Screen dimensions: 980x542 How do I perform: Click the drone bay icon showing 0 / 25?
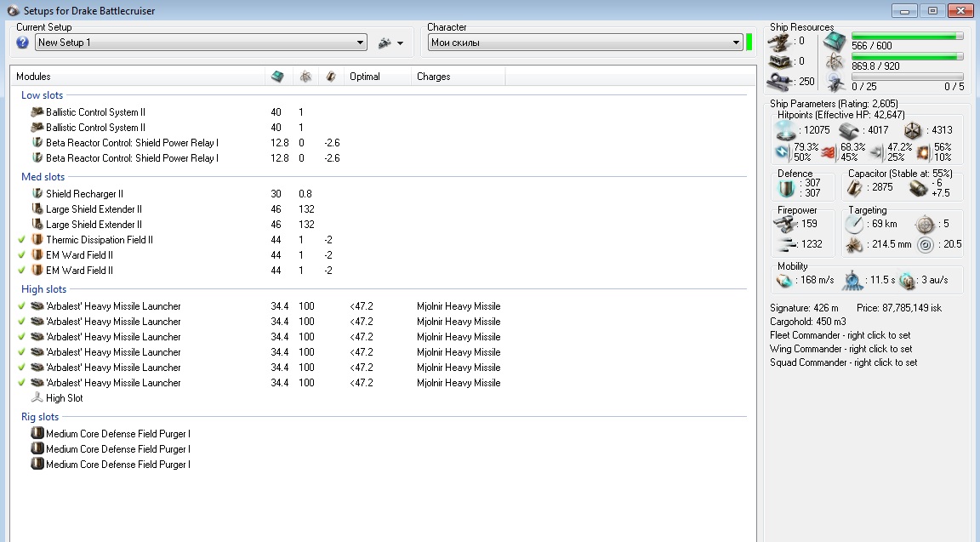pos(835,82)
